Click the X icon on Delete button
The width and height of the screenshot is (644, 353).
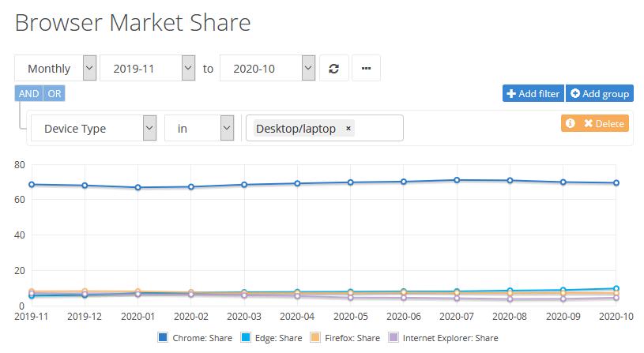pyautogui.click(x=588, y=123)
